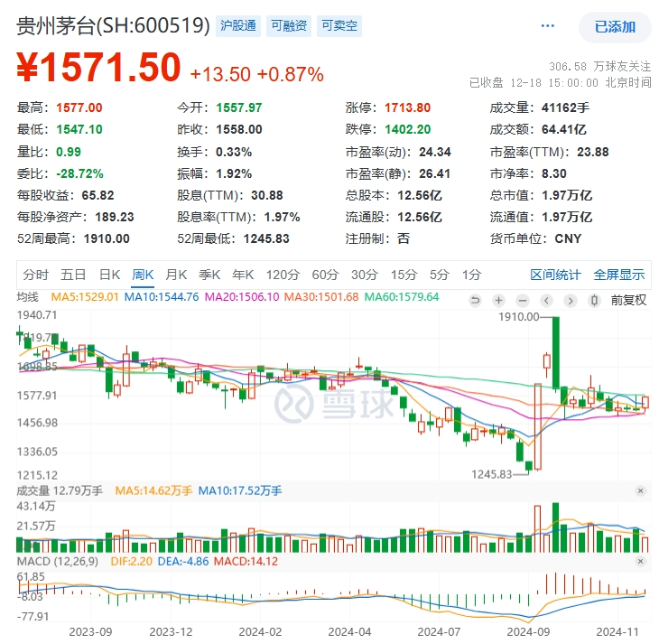Click the DIF:2.20 MACD value

[131, 562]
